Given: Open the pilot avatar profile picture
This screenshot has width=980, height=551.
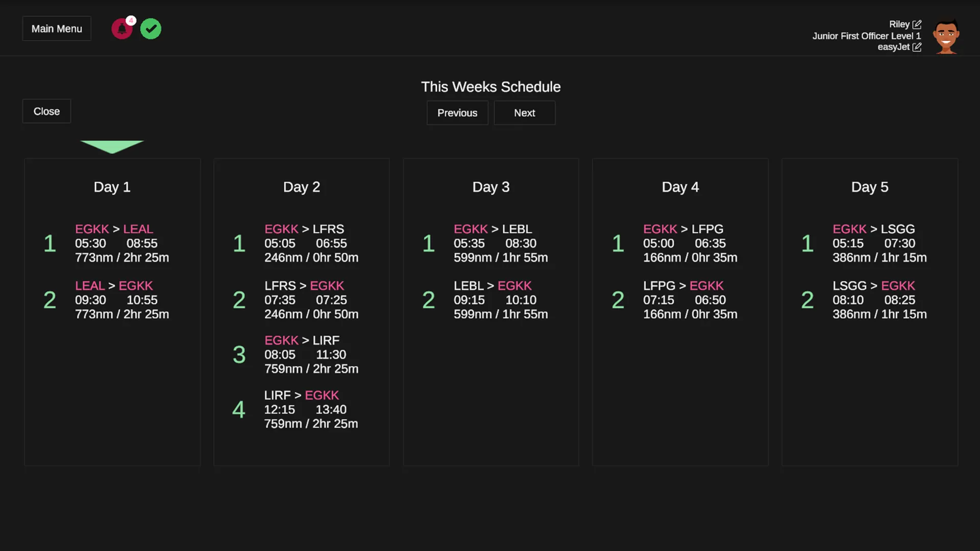Looking at the screenshot, I should click(x=946, y=36).
